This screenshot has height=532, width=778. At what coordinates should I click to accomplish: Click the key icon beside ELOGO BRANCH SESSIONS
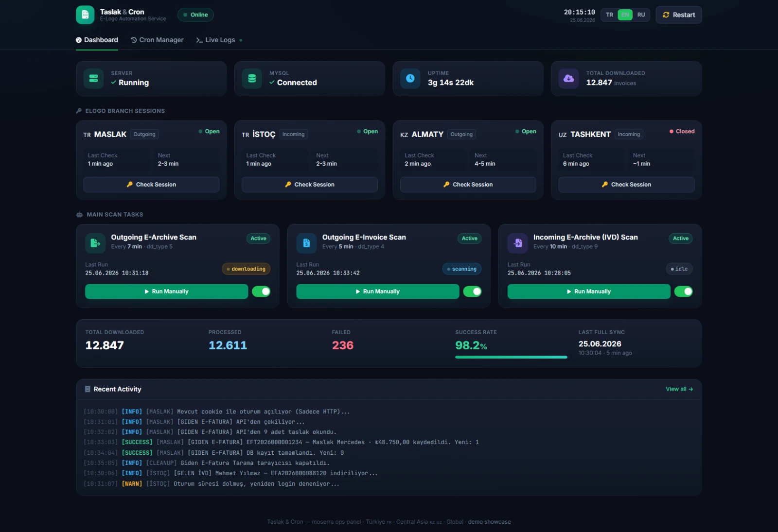[79, 111]
